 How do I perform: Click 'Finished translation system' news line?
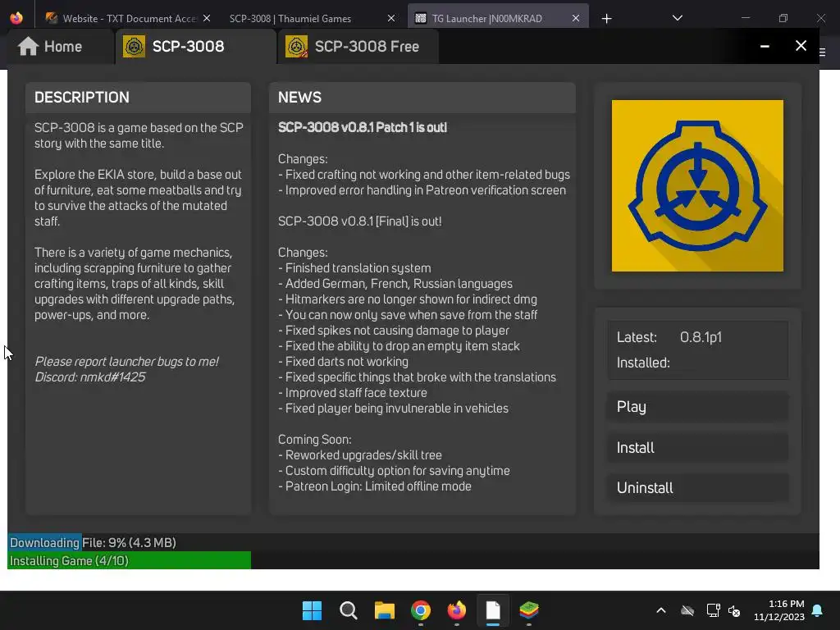[354, 268]
